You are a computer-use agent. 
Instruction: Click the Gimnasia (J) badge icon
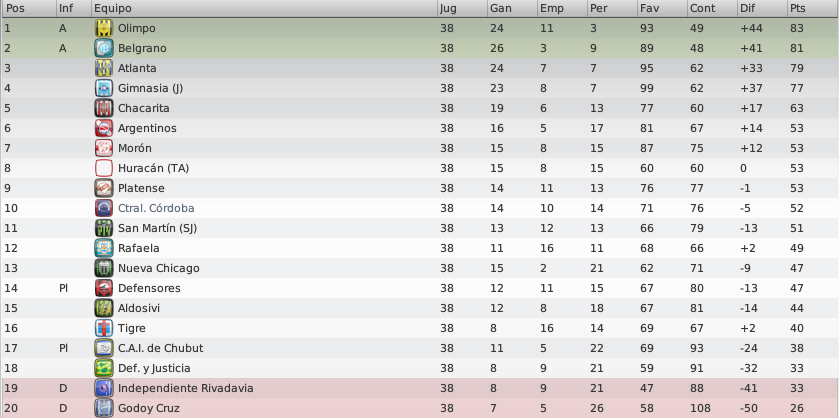click(104, 88)
